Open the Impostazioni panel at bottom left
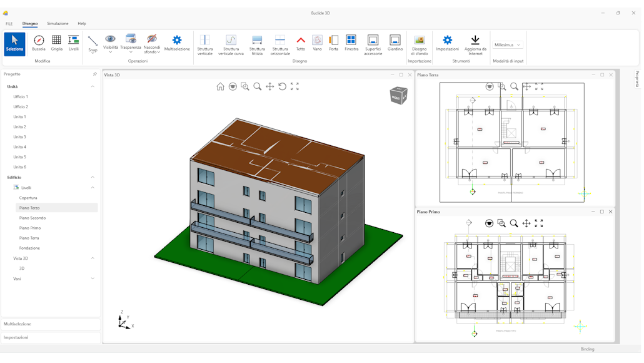The image size is (644, 363). (x=51, y=337)
